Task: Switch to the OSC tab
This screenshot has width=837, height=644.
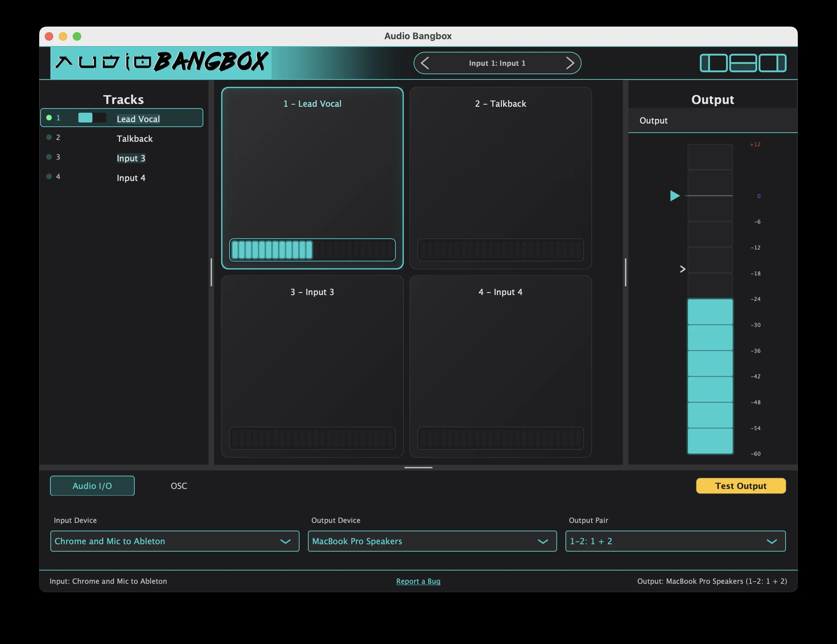Action: point(179,486)
